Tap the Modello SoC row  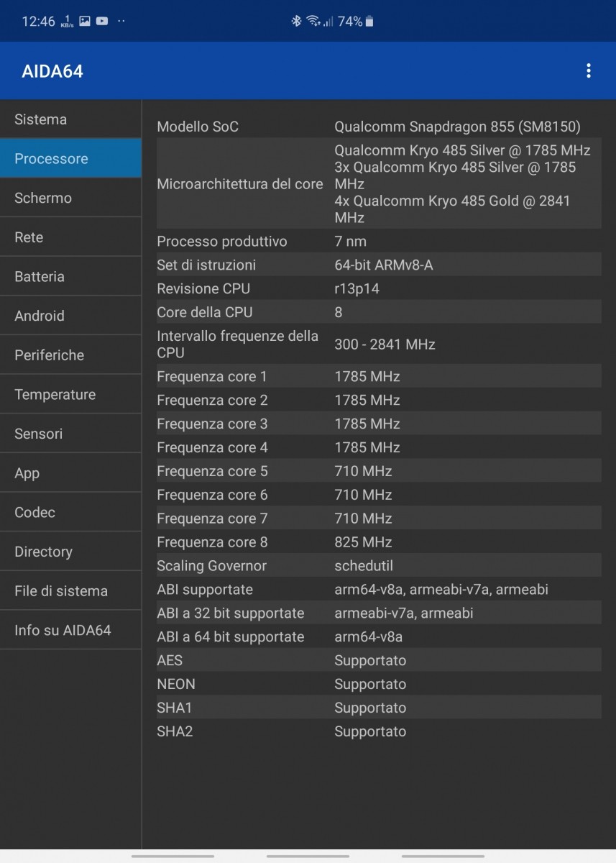point(379,127)
